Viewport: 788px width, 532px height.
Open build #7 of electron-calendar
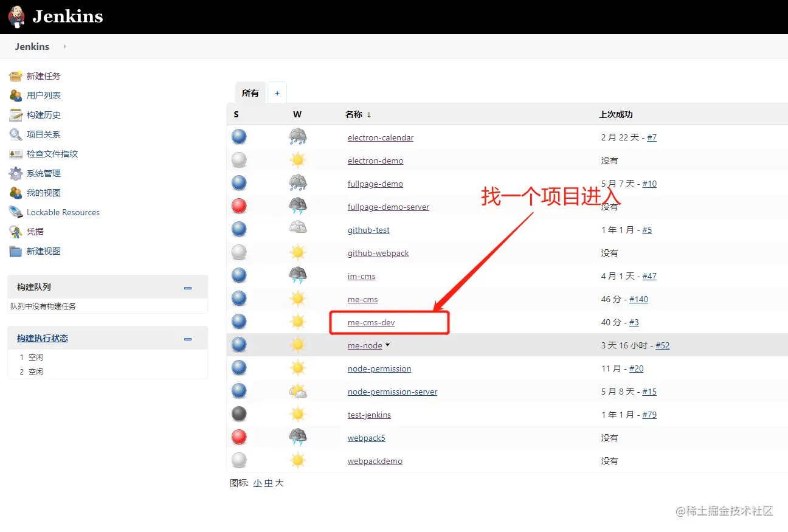652,137
